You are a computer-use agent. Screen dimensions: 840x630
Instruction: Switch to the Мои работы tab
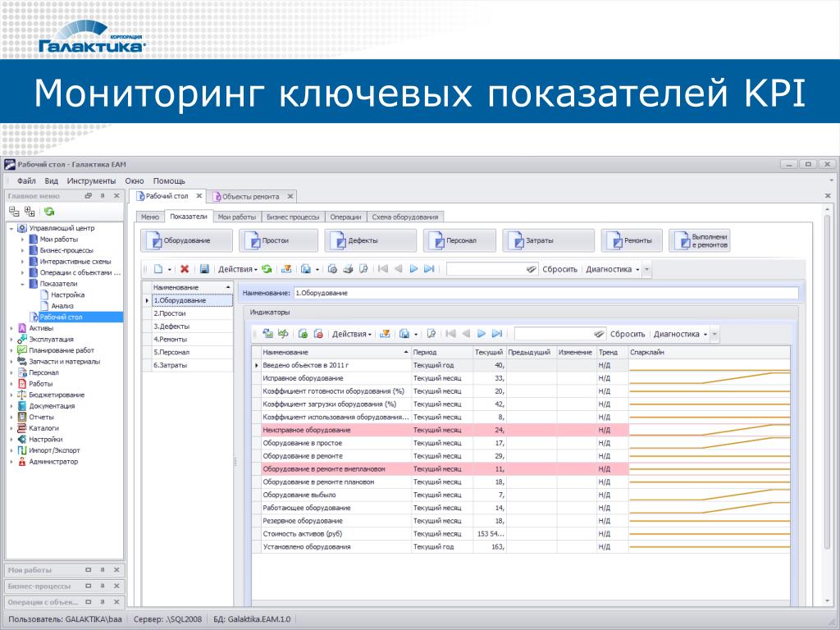tap(237, 217)
